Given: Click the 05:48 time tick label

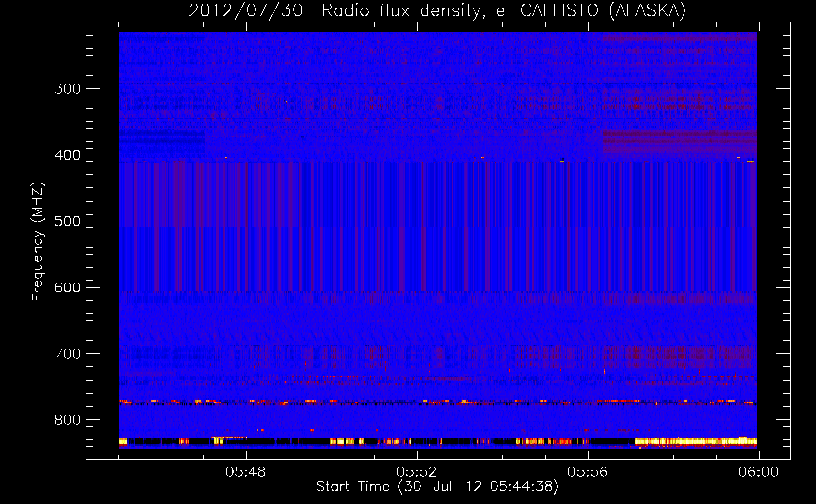Looking at the screenshot, I should (246, 472).
